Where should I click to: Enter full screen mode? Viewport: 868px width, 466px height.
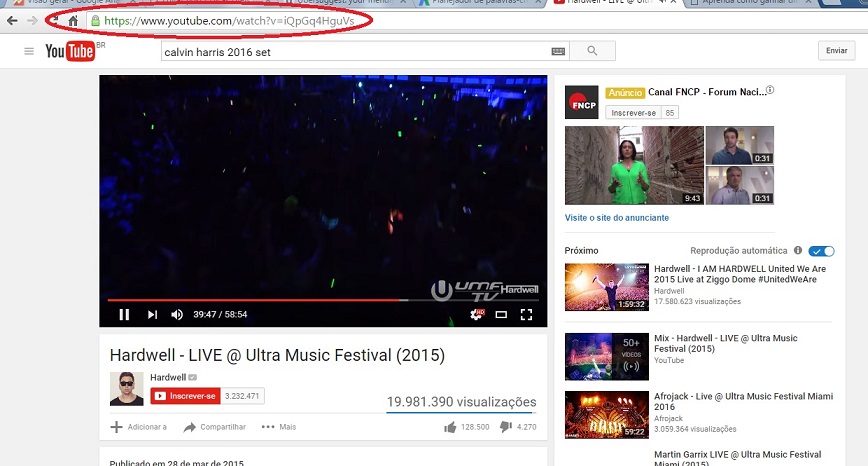[x=526, y=314]
